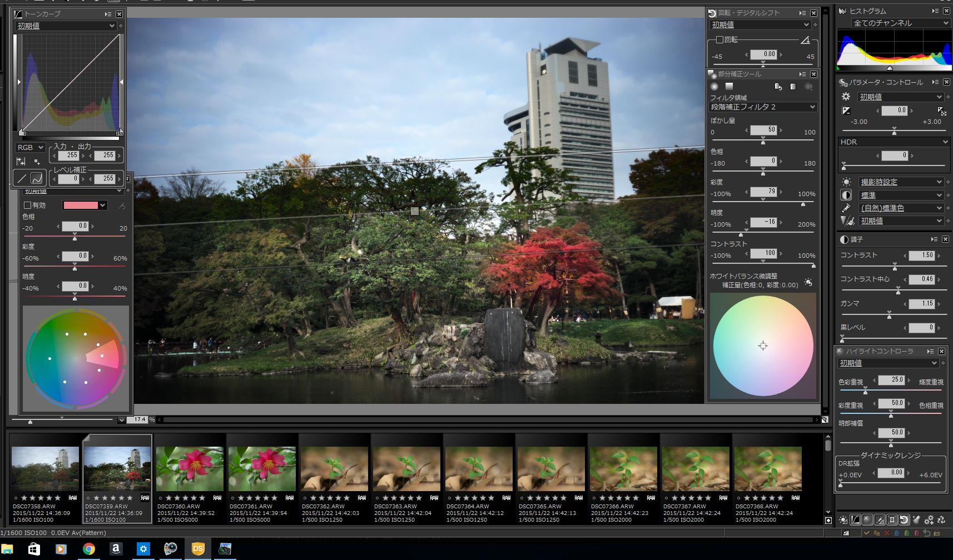953x560 pixels.
Task: Click the tone half-circle icon in parameter control
Action: (x=846, y=195)
